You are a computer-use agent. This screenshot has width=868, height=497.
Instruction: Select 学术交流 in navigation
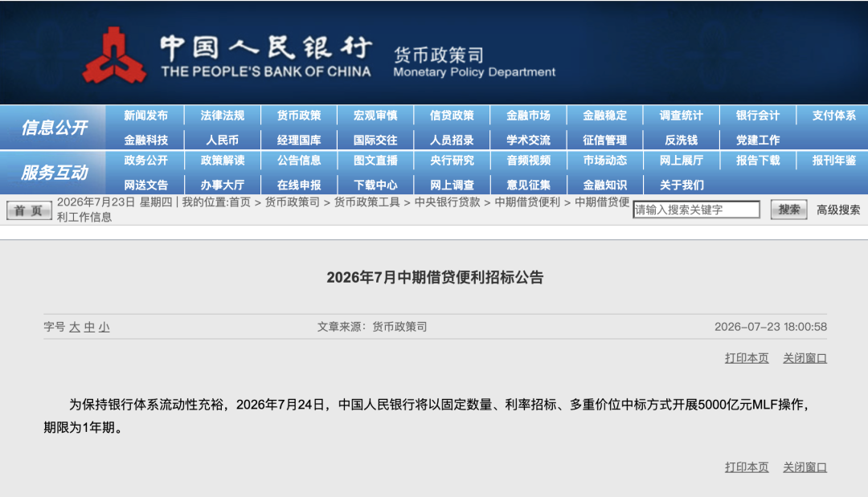point(528,140)
